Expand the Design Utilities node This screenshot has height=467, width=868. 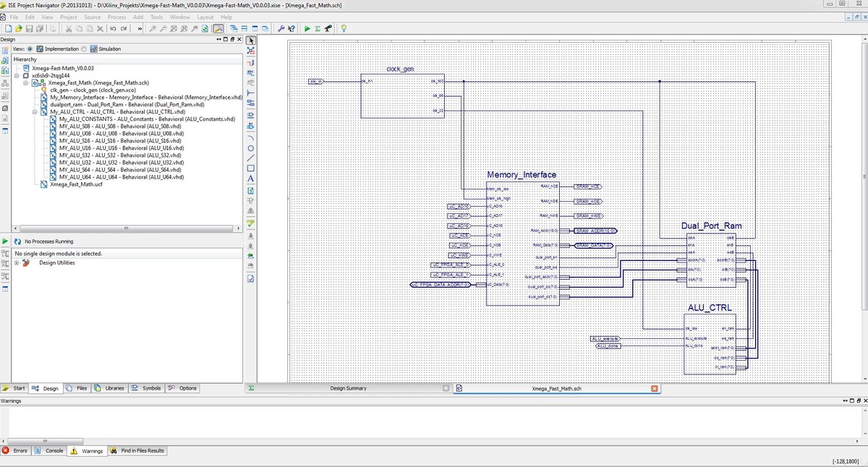click(x=17, y=263)
